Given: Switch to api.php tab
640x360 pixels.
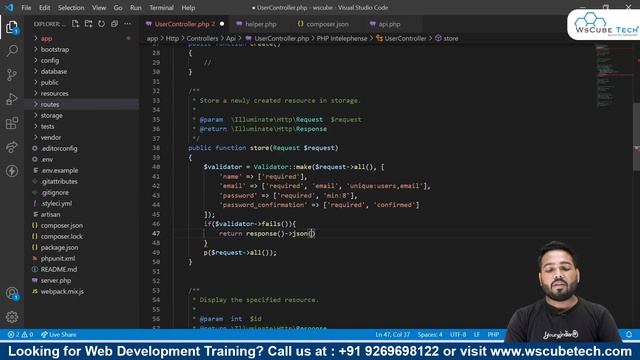Looking at the screenshot, I should click(x=389, y=24).
